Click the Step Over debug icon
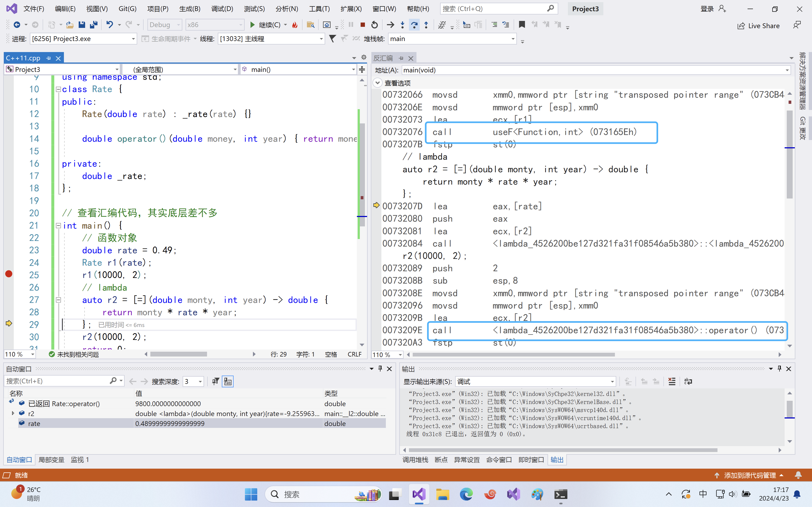This screenshot has height=507, width=812. [414, 25]
